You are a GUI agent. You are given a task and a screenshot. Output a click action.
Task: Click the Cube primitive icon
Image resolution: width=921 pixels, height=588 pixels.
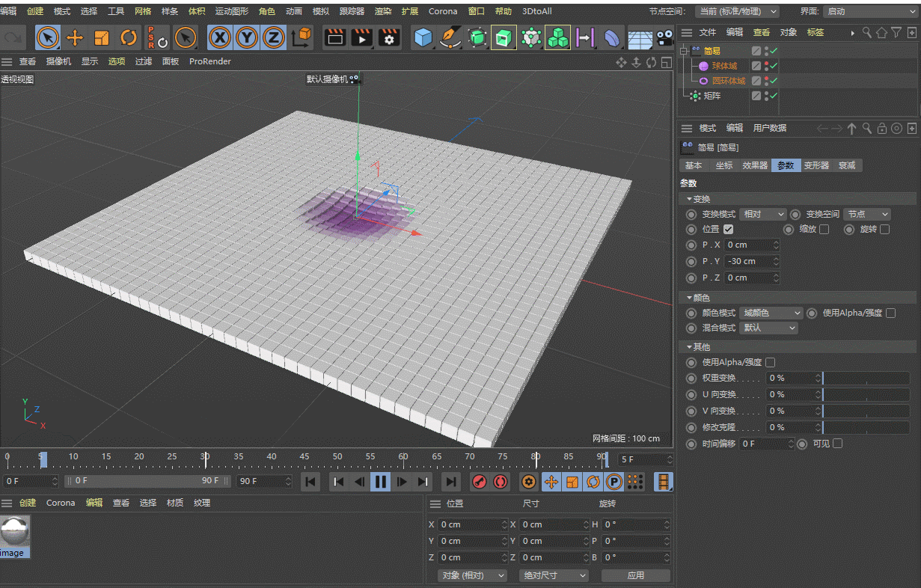point(423,37)
